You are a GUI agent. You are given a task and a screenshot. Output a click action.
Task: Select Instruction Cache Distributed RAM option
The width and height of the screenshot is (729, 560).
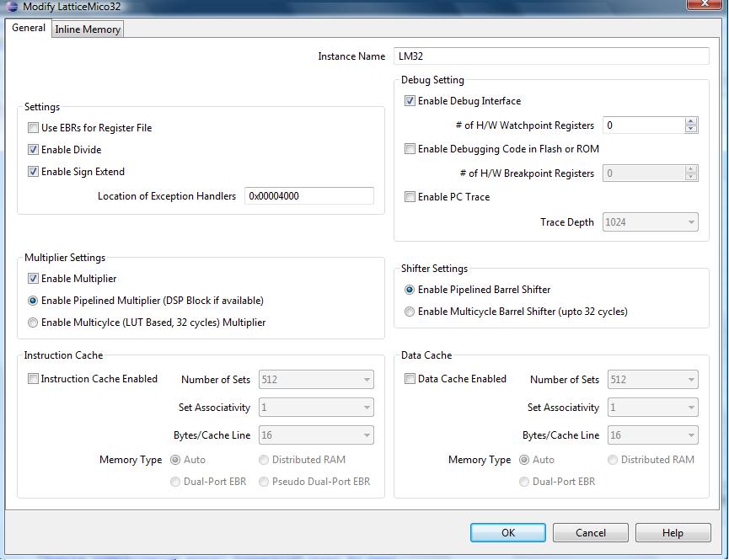click(x=264, y=460)
